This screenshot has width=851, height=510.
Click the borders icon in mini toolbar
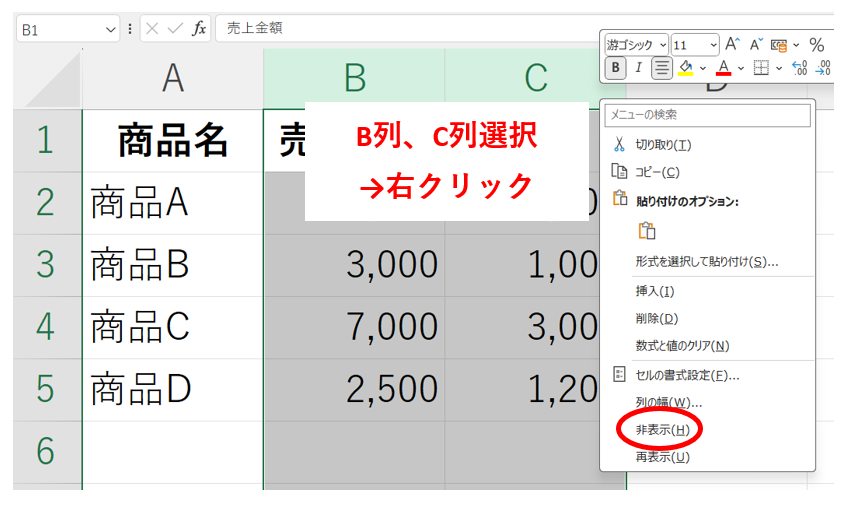click(x=761, y=69)
